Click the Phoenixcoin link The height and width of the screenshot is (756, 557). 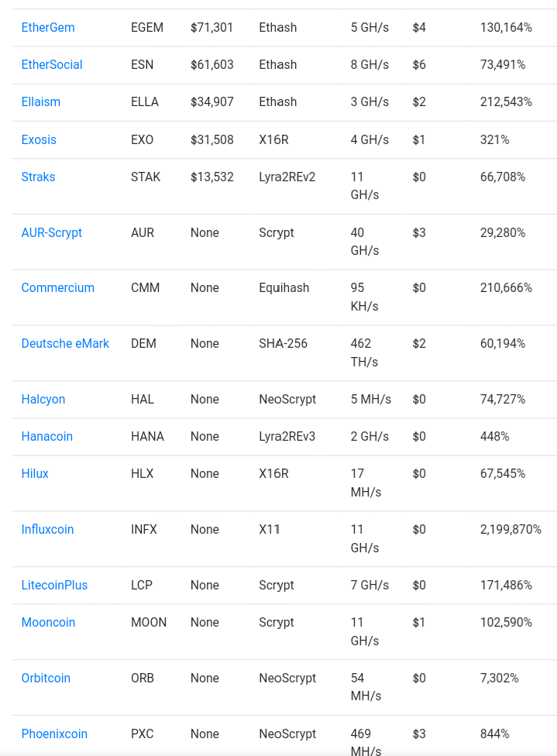[x=54, y=734]
